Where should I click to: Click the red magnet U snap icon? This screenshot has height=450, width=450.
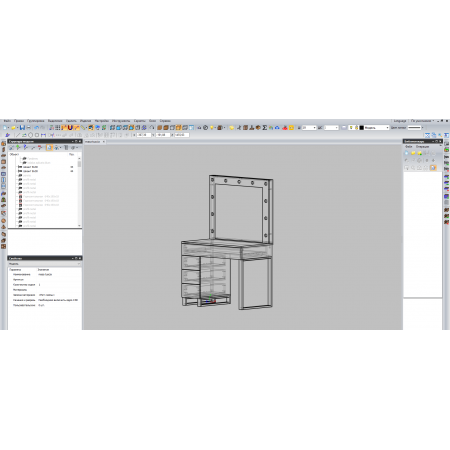point(70,128)
